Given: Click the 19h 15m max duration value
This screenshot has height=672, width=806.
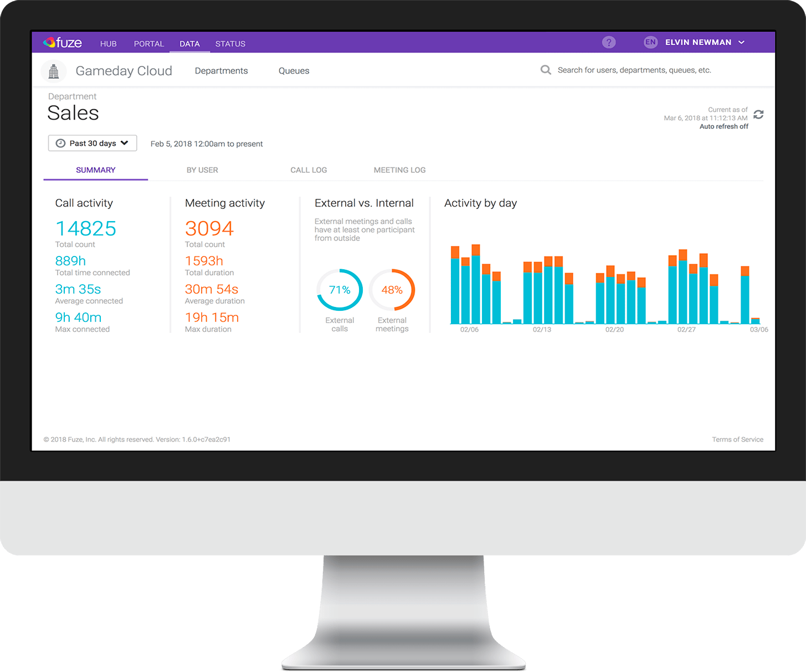Looking at the screenshot, I should [212, 317].
